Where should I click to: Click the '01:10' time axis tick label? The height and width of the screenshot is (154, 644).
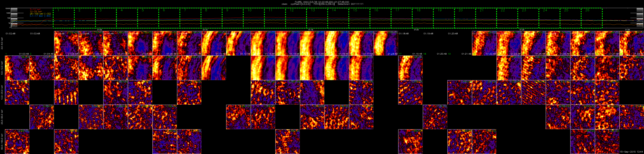[x=205, y=29]
